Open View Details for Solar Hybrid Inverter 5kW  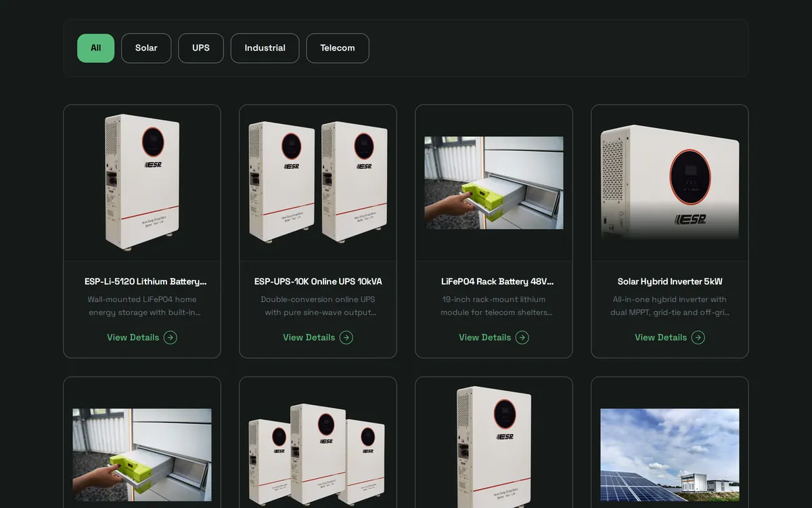pos(670,337)
